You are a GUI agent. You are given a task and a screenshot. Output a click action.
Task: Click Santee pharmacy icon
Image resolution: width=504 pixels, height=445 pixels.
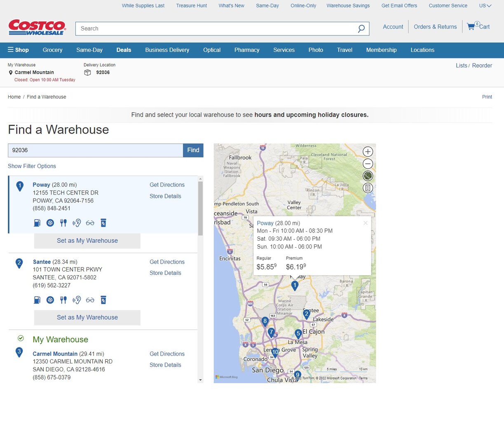tap(103, 300)
